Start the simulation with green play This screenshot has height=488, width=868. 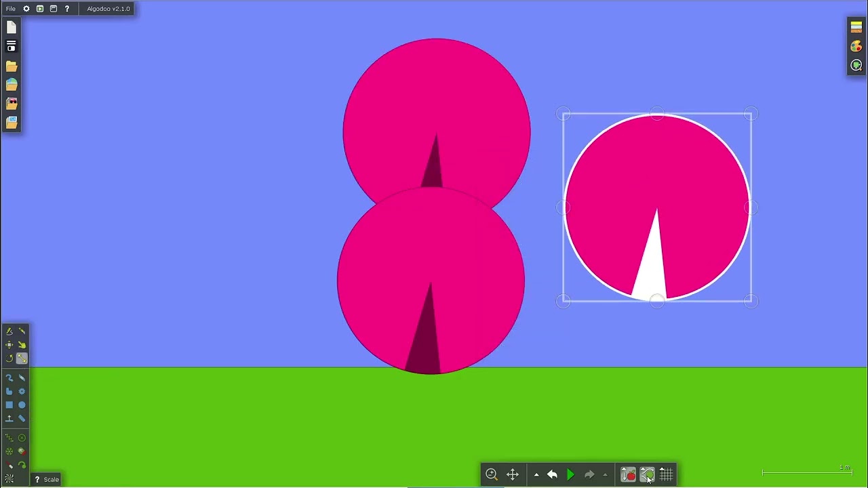[570, 474]
